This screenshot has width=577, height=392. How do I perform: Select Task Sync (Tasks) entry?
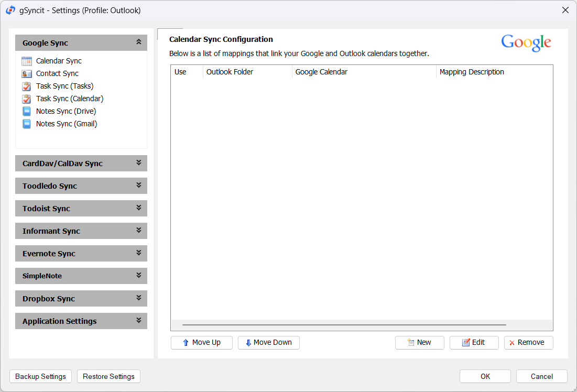65,86
